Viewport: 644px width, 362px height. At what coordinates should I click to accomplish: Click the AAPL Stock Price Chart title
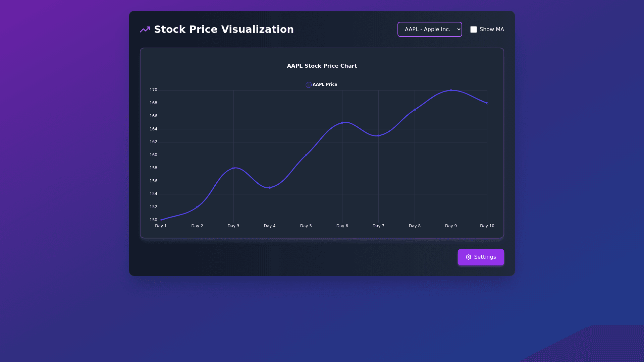[322, 66]
